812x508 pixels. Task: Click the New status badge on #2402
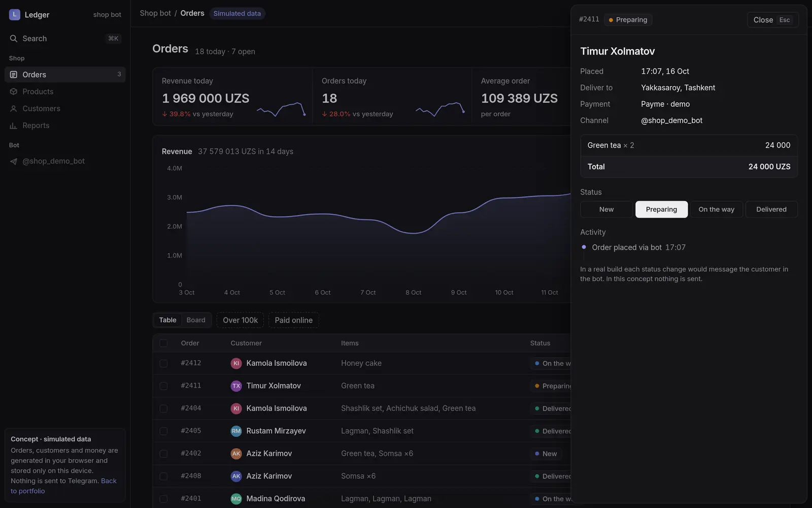click(x=546, y=454)
